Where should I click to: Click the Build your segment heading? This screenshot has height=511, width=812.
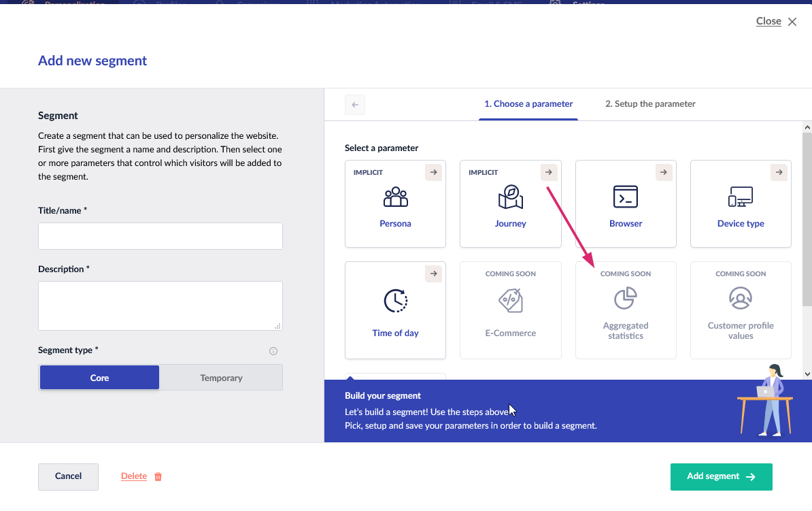(383, 395)
